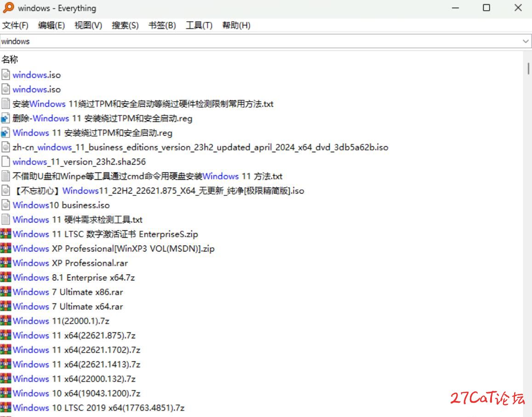The image size is (532, 417).
Task: Select Windows 11 LTSC 数字激活证书 EnterpriseS.zip
Action: [x=105, y=234]
